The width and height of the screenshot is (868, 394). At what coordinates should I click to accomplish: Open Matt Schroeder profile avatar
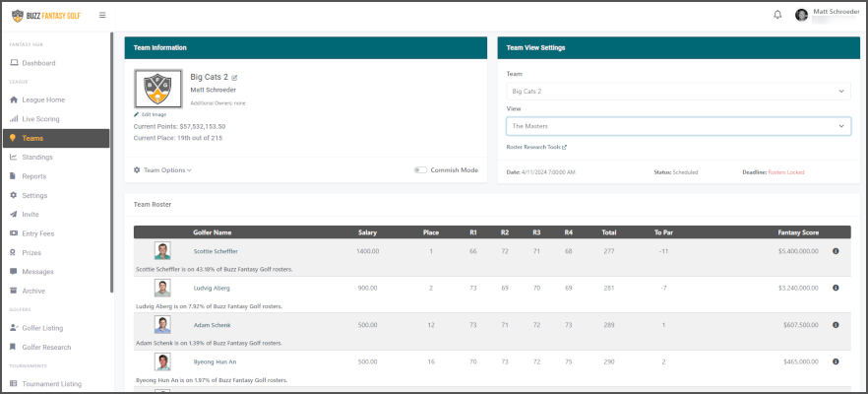coord(801,15)
